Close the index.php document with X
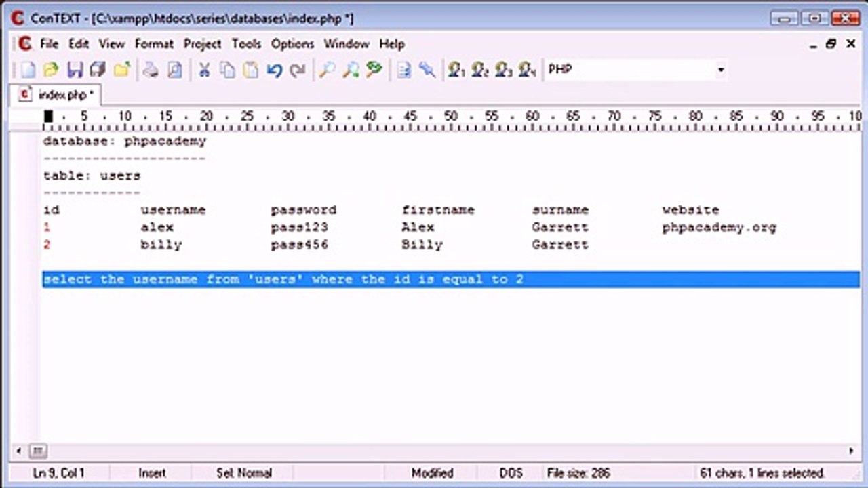Screen dimensions: 868x488 851,43
